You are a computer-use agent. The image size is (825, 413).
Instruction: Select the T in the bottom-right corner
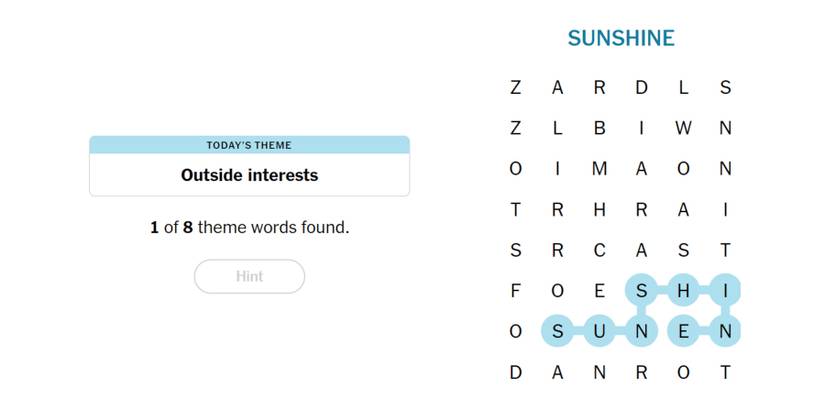tap(725, 372)
